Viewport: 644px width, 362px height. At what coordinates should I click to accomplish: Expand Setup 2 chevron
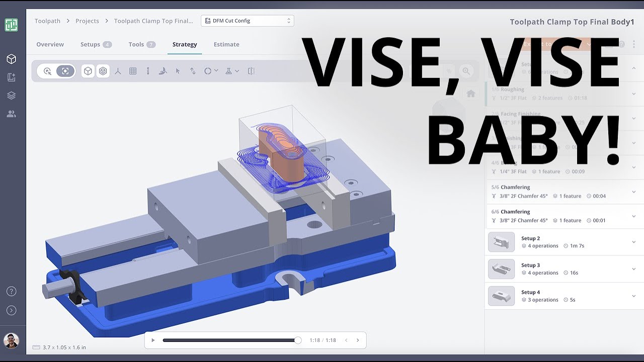[634, 242]
